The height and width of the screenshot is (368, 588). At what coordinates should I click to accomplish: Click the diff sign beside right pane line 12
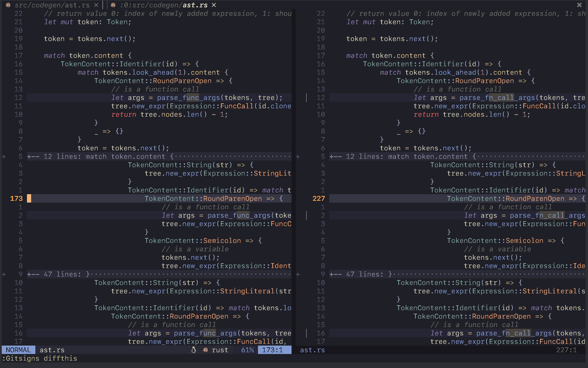tap(306, 97)
